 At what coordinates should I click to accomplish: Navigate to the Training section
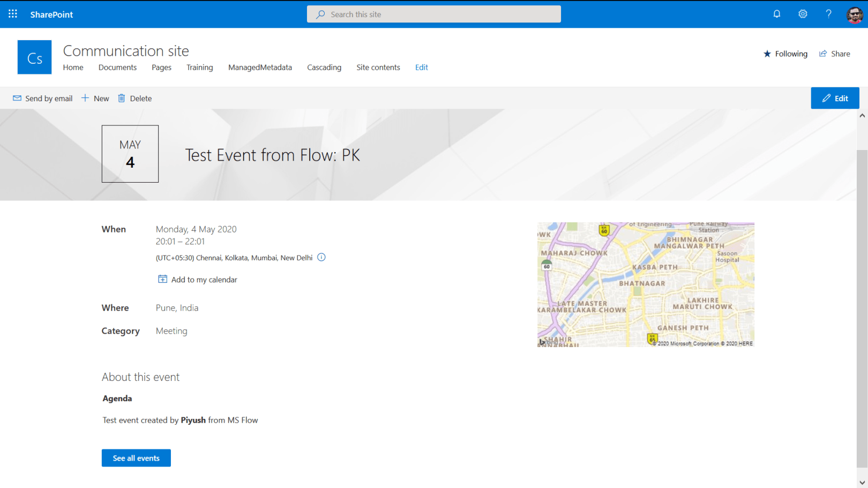pyautogui.click(x=199, y=67)
